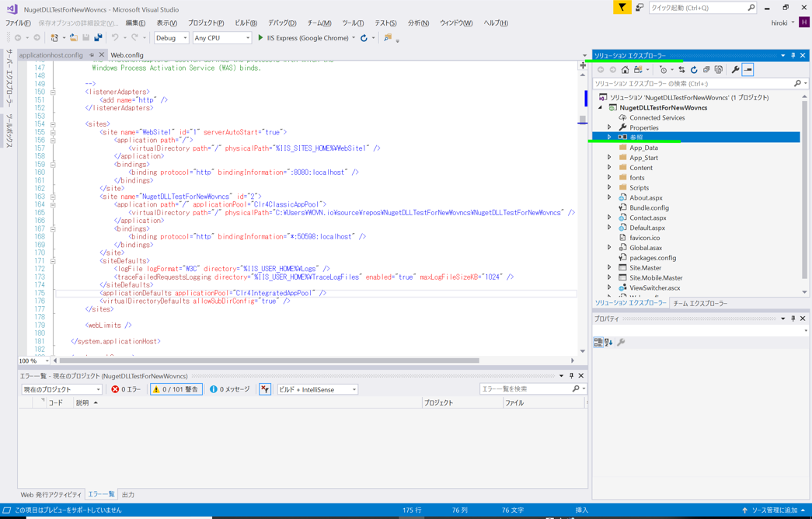Click the Home icon in Solution Explorer
The image size is (812, 519).
tap(625, 70)
